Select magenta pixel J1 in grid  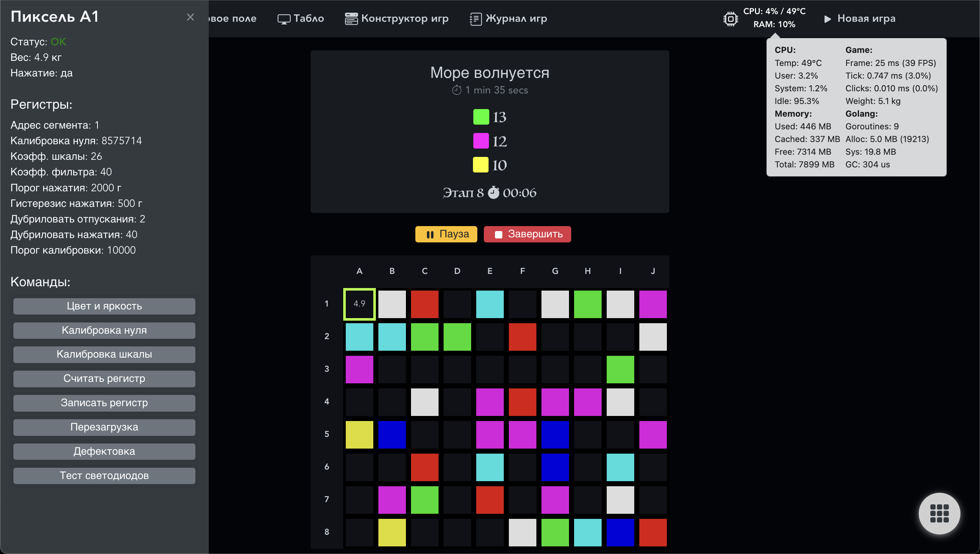click(x=653, y=304)
